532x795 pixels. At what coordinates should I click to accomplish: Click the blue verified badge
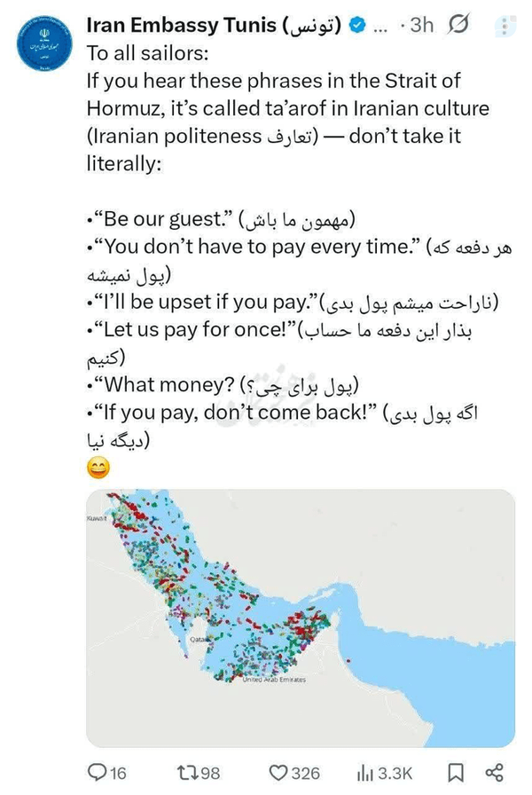point(357,25)
